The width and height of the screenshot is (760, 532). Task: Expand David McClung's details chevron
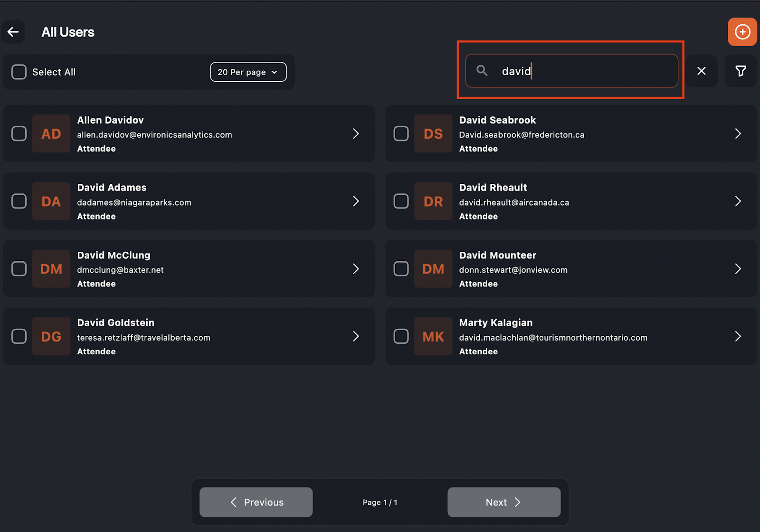tap(356, 269)
